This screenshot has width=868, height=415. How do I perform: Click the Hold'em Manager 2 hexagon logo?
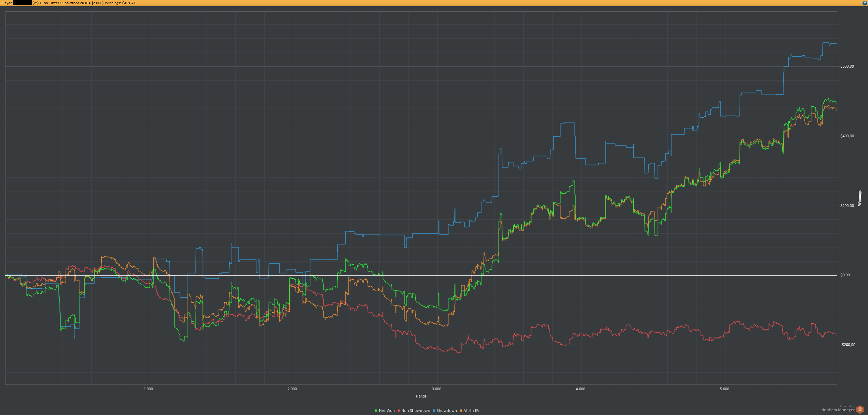(x=860, y=409)
